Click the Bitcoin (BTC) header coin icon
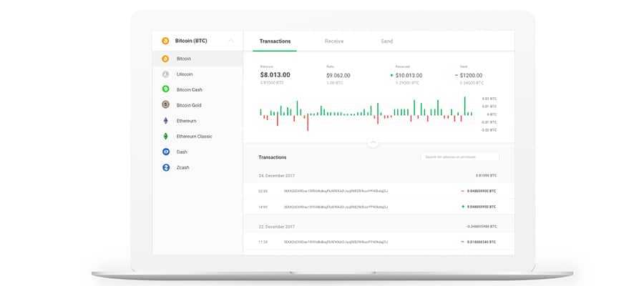The height and width of the screenshot is (286, 644). 165,41
